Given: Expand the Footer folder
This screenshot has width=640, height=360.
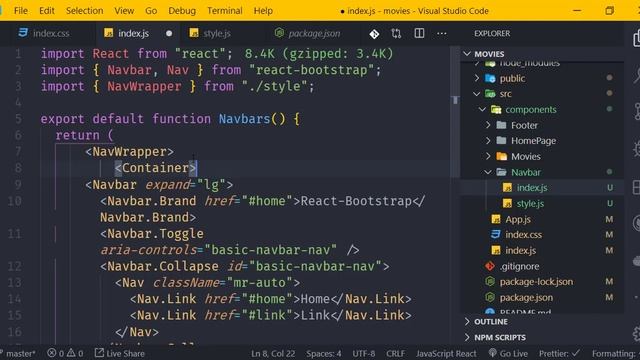Looking at the screenshot, I should 488,125.
